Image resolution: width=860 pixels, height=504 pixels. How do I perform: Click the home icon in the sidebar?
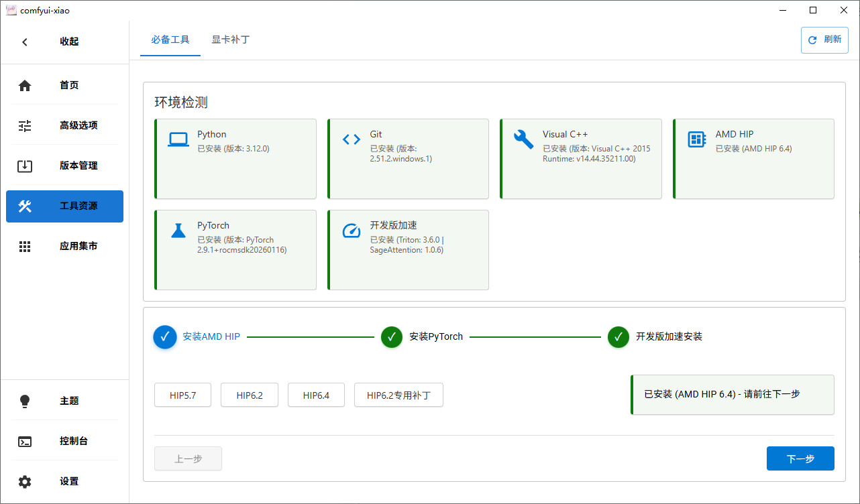(x=25, y=85)
